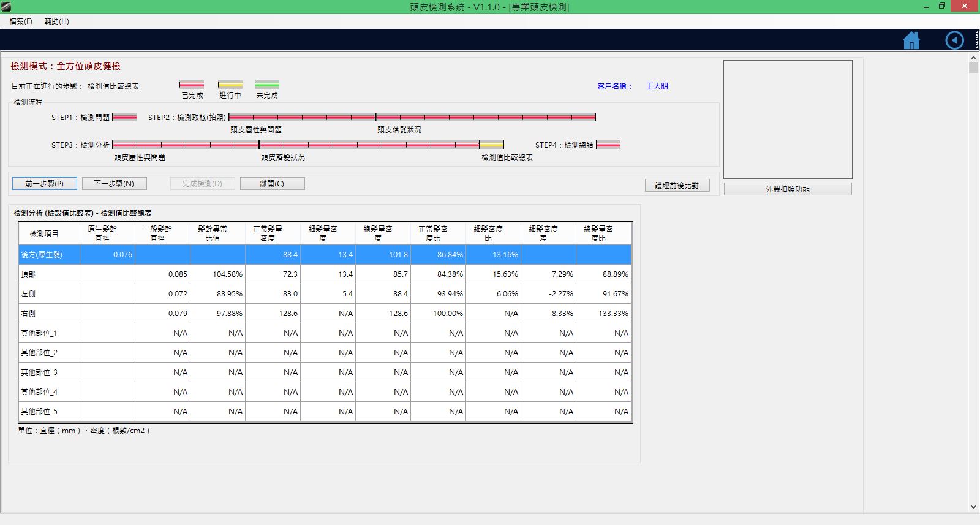Click the 原生髮幹直徑 column header
The height and width of the screenshot is (525, 980).
(107, 233)
